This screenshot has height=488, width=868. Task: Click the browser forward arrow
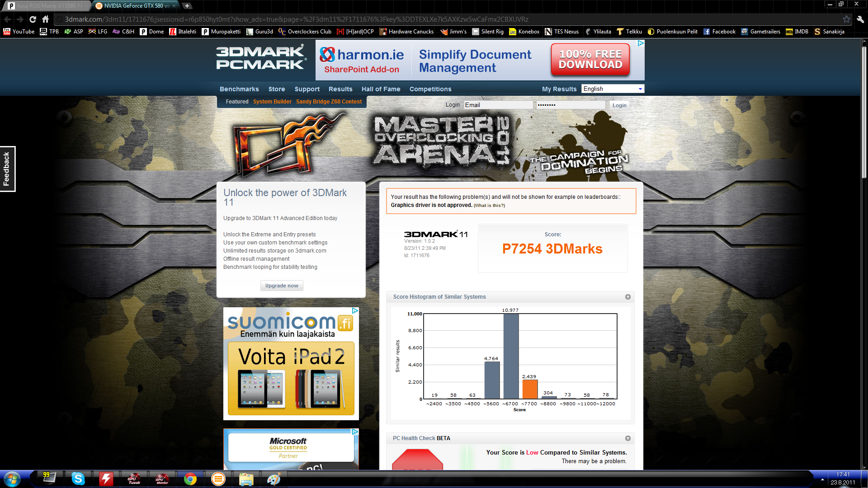pos(20,19)
